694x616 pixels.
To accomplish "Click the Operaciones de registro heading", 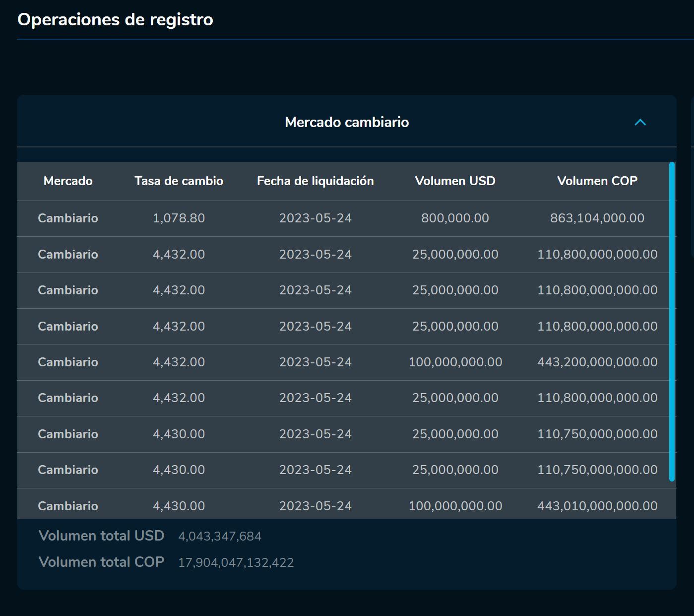I will pyautogui.click(x=115, y=20).
